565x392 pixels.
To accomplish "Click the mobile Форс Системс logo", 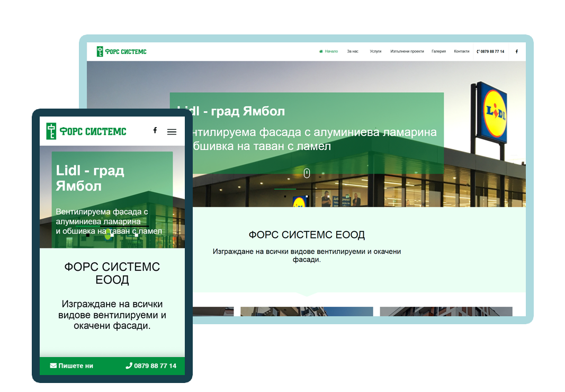I will tap(86, 131).
